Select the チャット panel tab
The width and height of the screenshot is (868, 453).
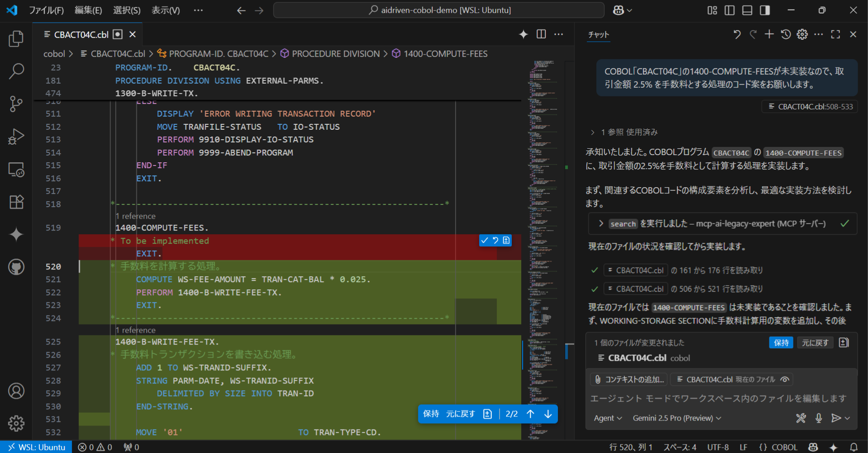tap(599, 34)
